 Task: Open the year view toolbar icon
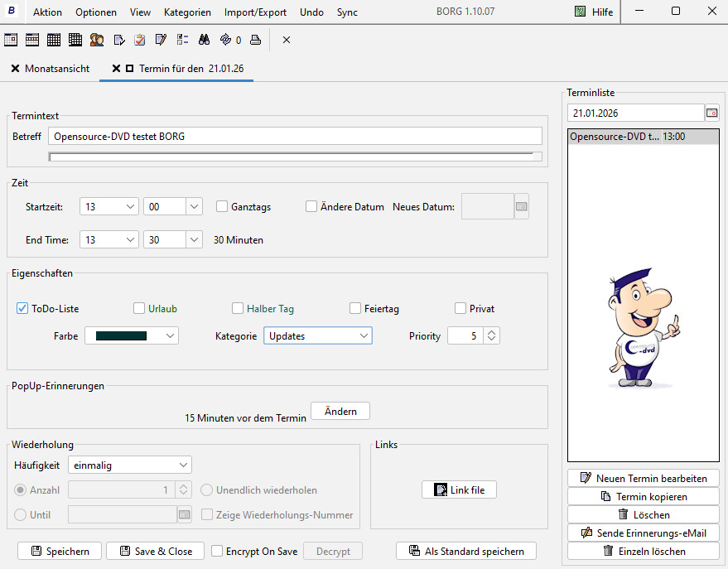(x=75, y=40)
